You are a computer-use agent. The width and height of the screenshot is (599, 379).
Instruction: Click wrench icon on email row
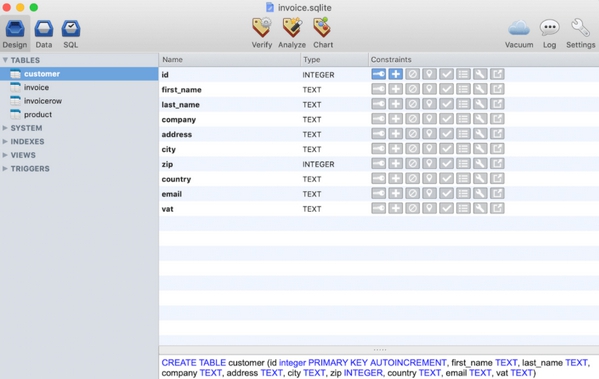coord(480,193)
